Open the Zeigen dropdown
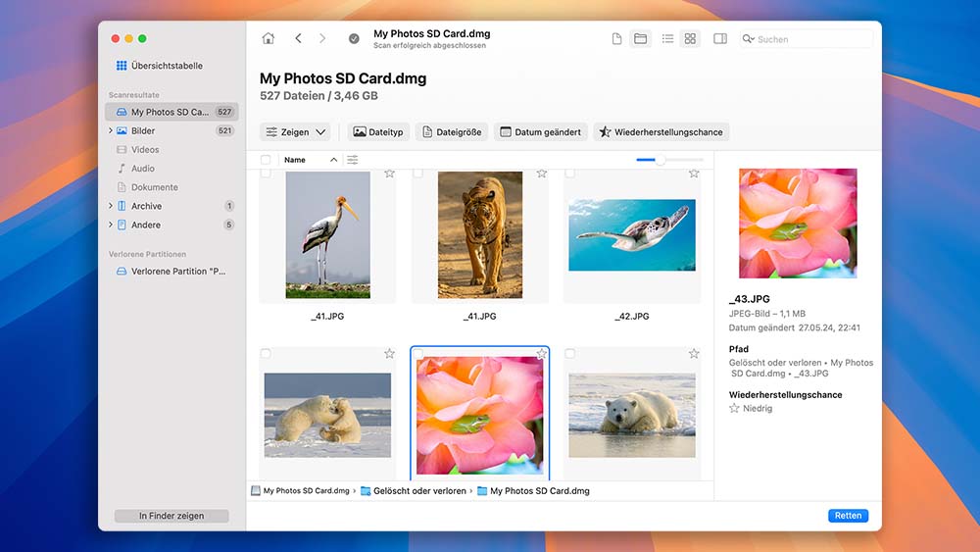This screenshot has height=552, width=980. click(x=295, y=132)
